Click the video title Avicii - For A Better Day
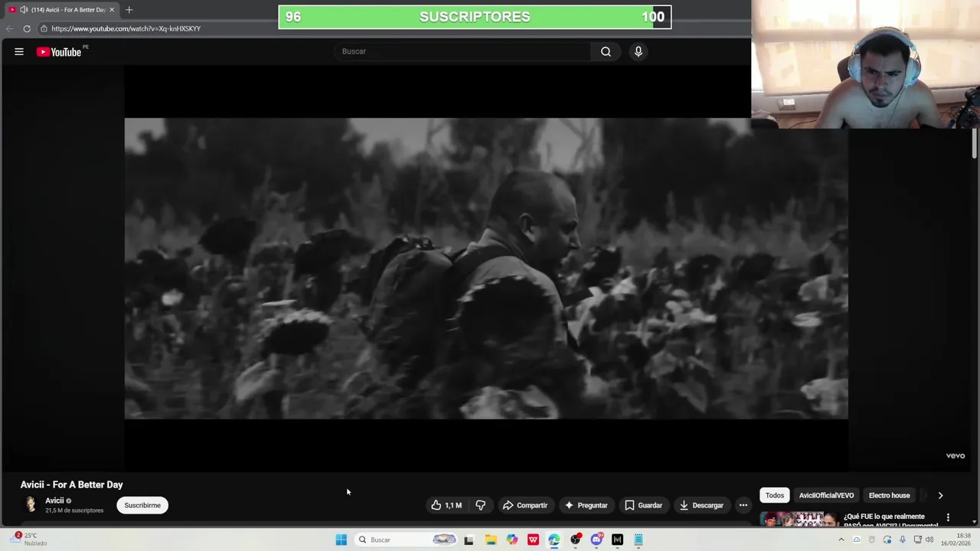This screenshot has width=980, height=551. click(71, 484)
